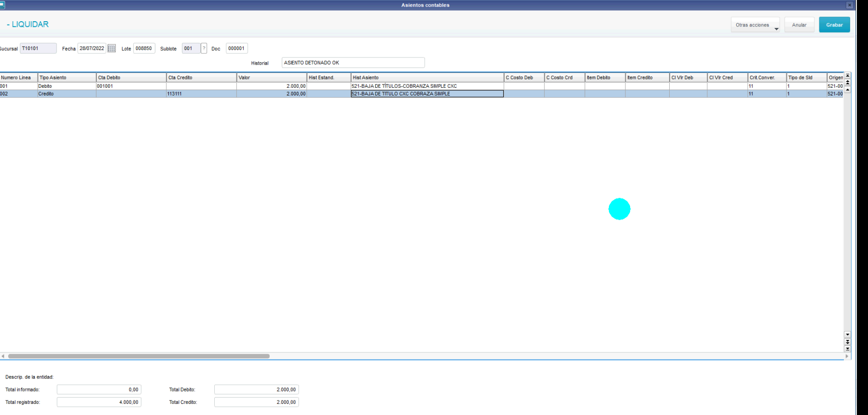Select the Debito cell in row 001
Image resolution: width=868 pixels, height=415 pixels.
(67, 86)
